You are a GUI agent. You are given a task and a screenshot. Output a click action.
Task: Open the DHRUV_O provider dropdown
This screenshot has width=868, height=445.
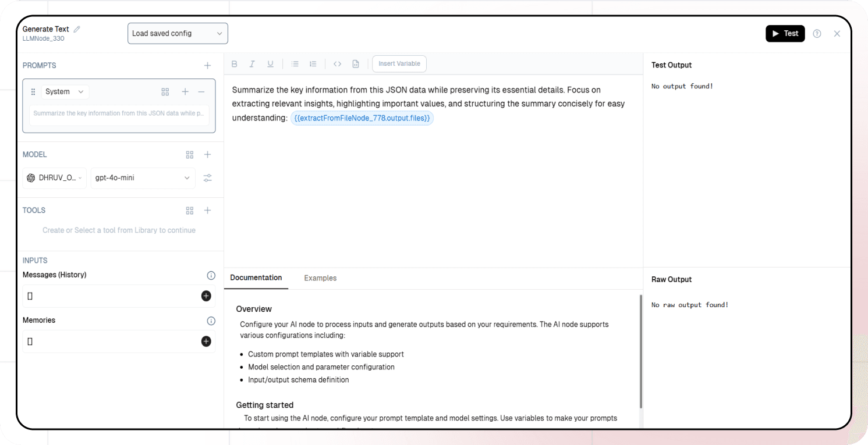(54, 178)
